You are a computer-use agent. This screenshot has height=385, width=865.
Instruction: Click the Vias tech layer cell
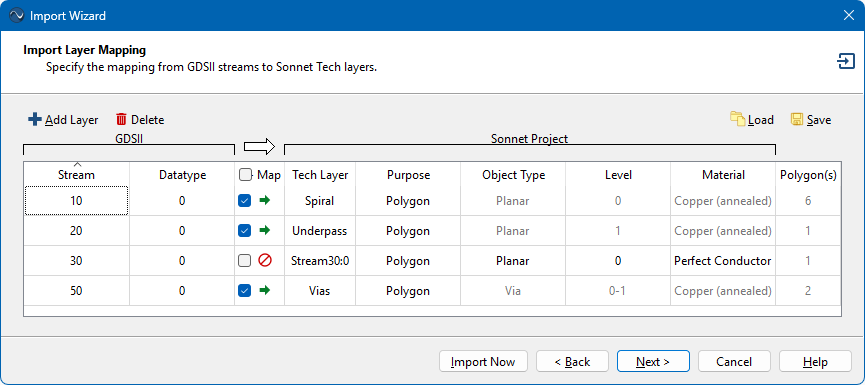click(320, 291)
